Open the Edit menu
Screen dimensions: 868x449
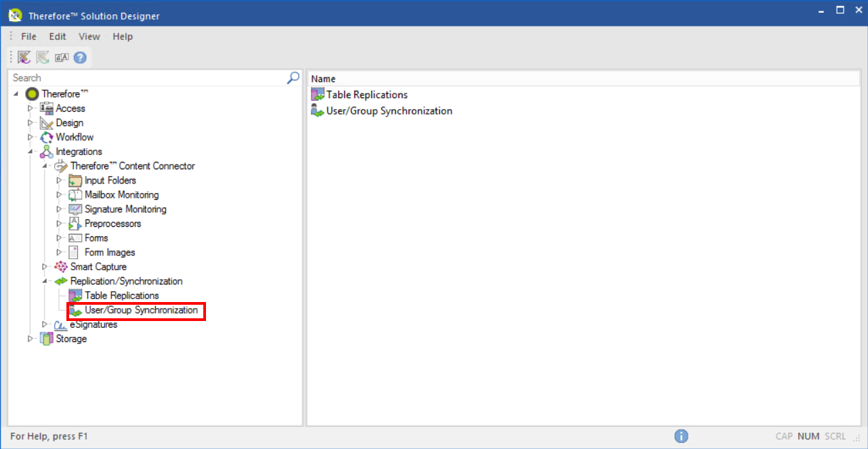coord(58,37)
